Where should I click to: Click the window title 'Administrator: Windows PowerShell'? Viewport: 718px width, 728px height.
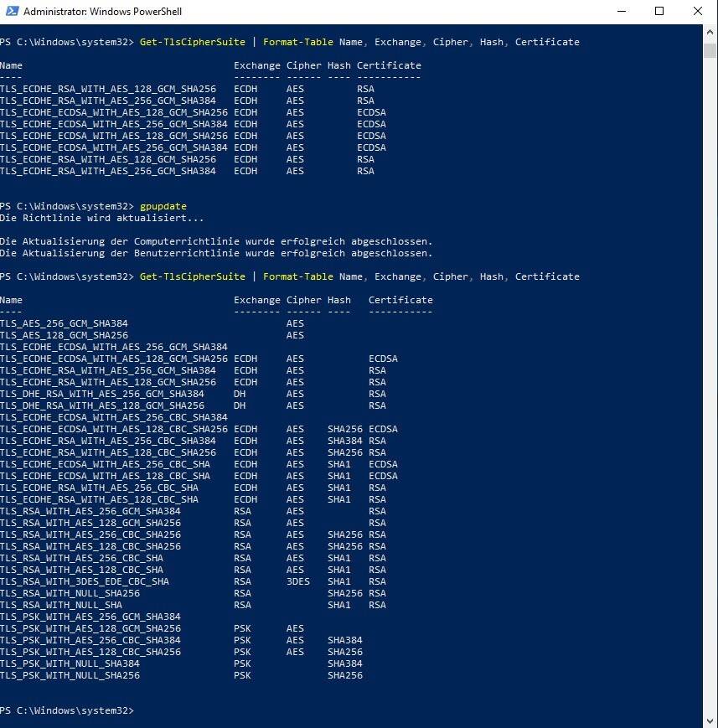[102, 12]
